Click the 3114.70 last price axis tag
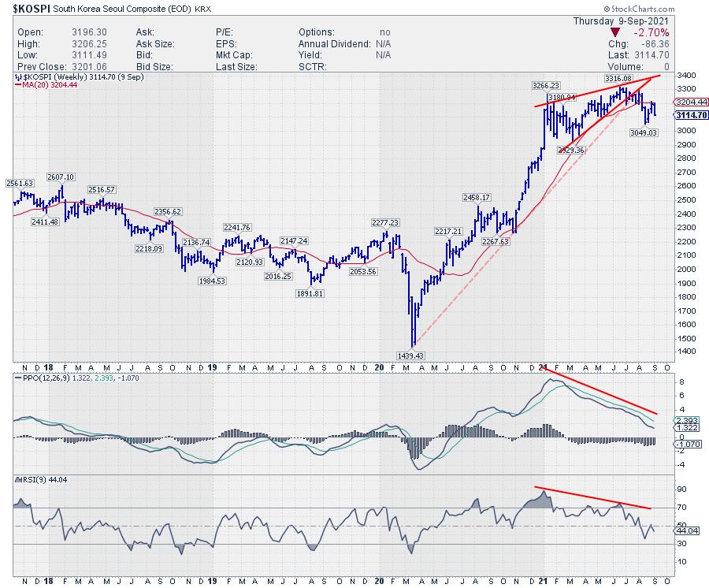This screenshot has height=588, width=709. click(x=691, y=114)
